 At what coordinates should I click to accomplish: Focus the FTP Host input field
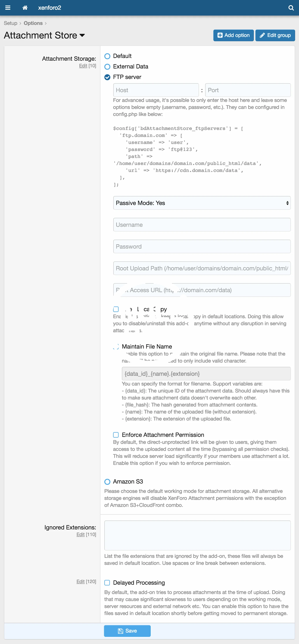(x=156, y=90)
